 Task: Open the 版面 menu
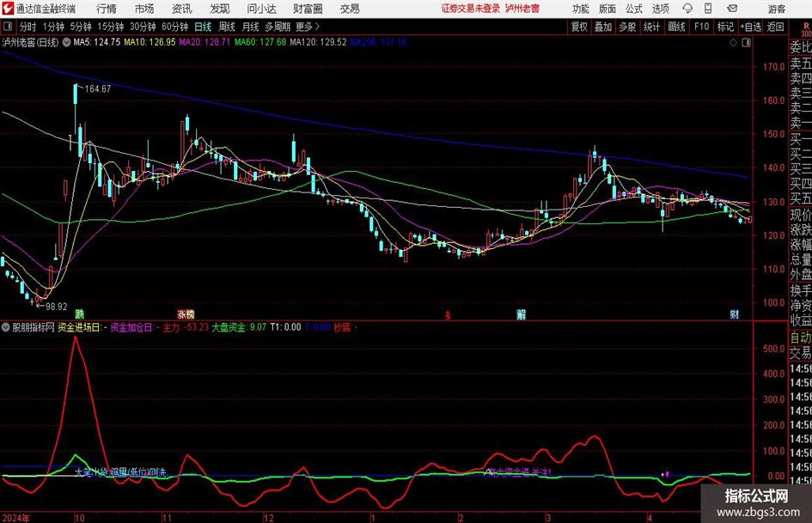point(607,9)
